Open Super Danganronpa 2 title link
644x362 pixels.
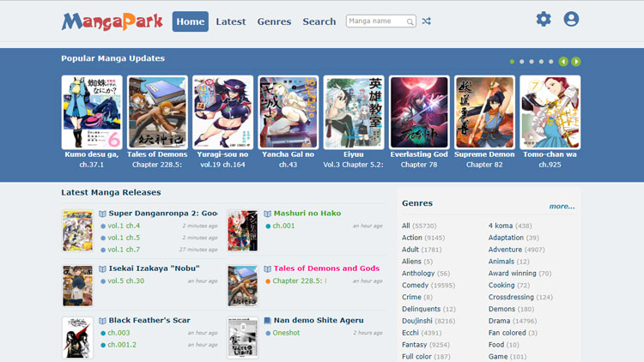coord(163,214)
